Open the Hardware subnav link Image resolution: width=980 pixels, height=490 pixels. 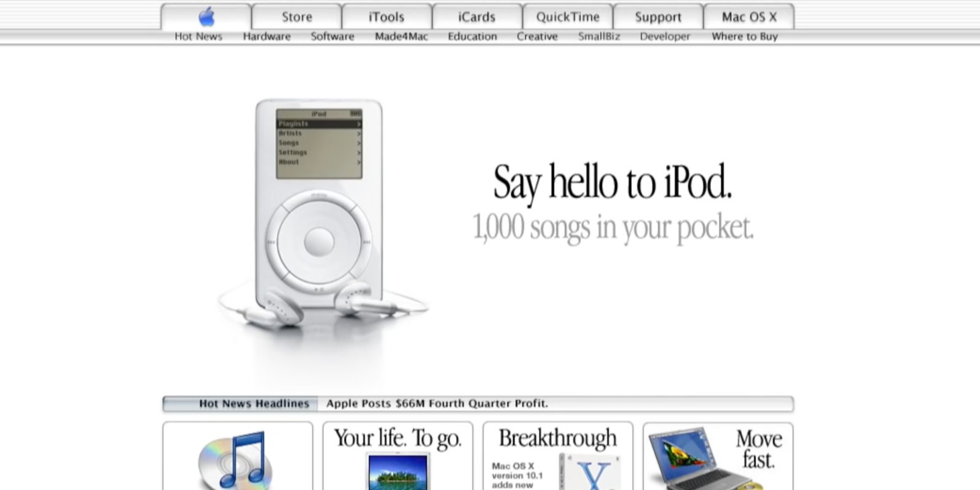(x=266, y=37)
